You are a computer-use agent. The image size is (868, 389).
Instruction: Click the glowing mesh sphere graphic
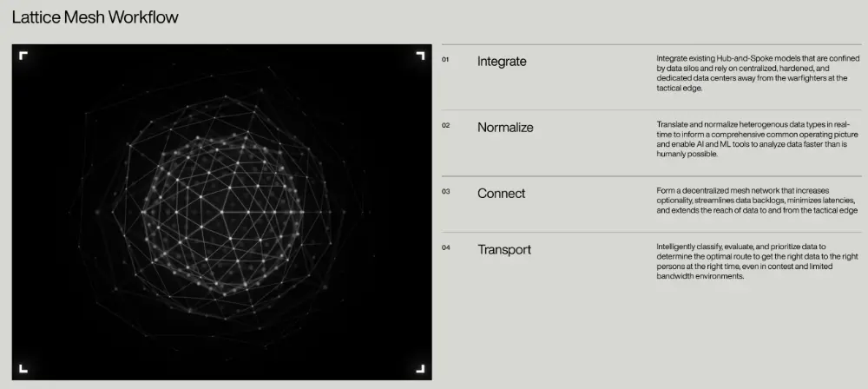pos(222,207)
